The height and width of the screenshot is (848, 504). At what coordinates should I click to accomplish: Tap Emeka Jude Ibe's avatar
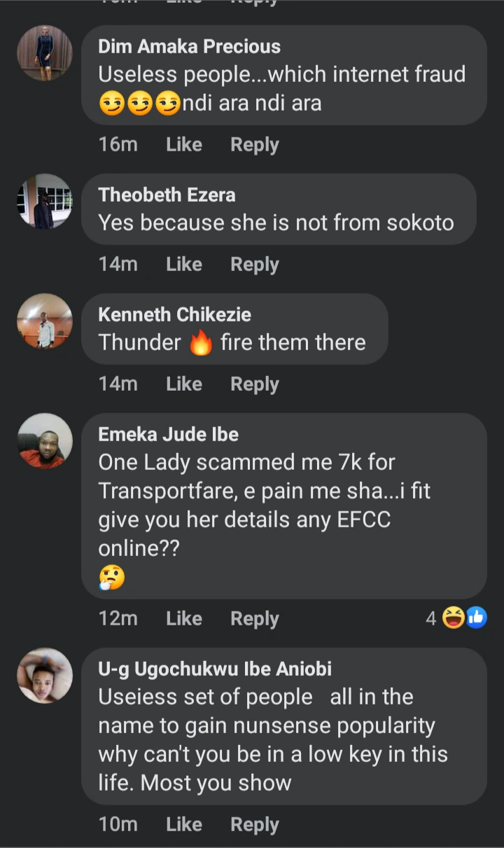point(45,441)
